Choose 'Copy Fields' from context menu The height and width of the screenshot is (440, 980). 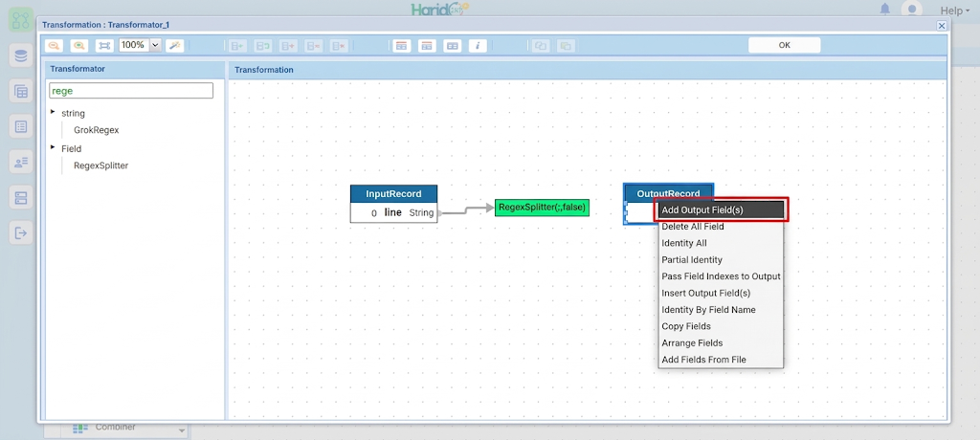(x=721, y=326)
